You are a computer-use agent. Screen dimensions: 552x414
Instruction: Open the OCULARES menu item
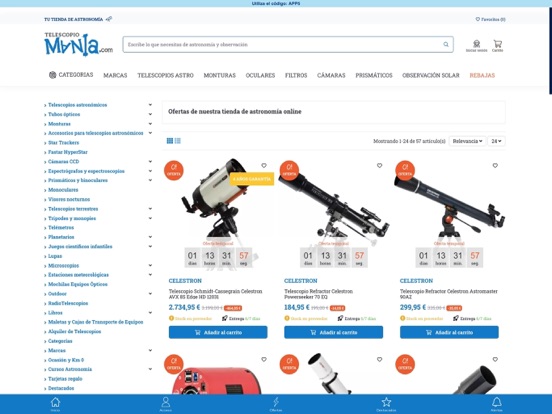pos(260,75)
